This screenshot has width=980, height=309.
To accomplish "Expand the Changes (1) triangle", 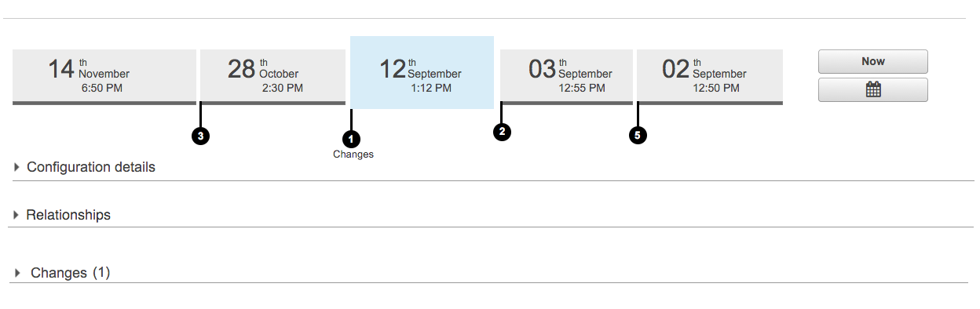I will pos(18,273).
